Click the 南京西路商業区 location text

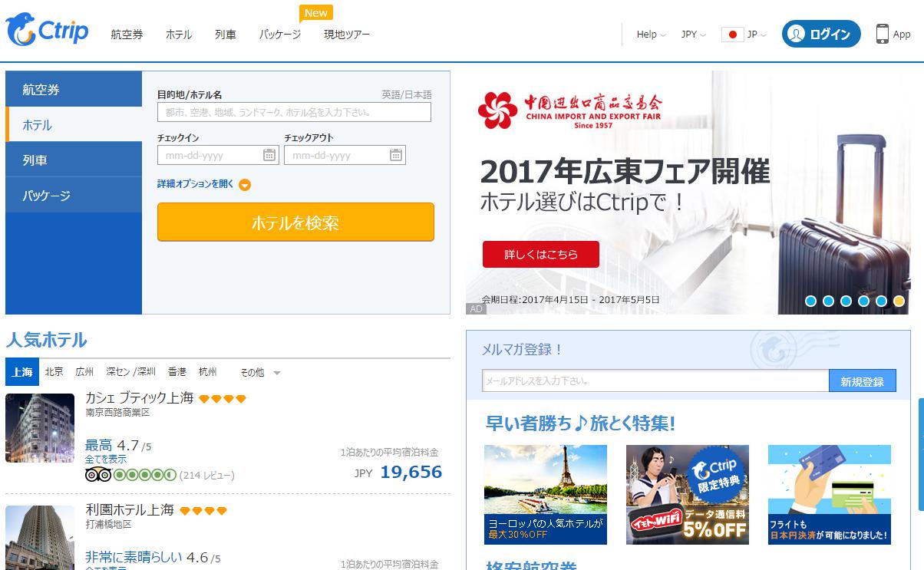coord(117,412)
